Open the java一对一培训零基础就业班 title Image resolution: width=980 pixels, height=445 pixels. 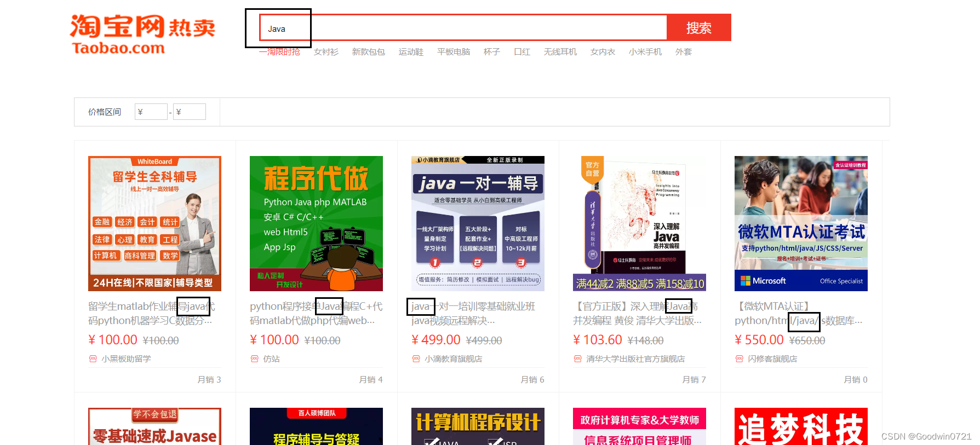pos(473,314)
